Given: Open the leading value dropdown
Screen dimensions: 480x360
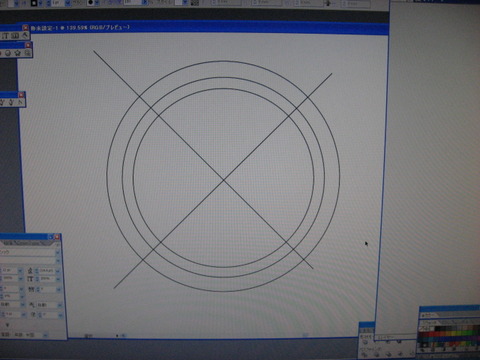Looking at the screenshot, I should [58, 271].
